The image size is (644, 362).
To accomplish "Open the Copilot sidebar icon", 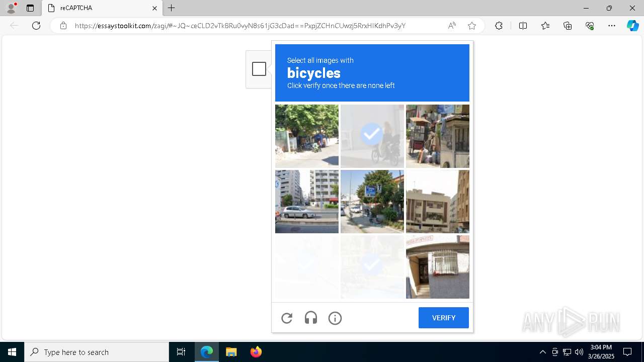I will pos(632,26).
